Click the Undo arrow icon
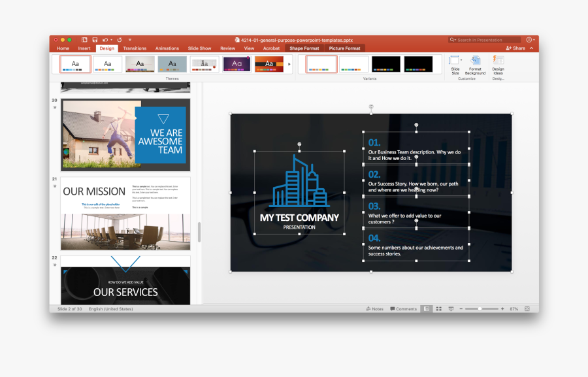 point(105,40)
